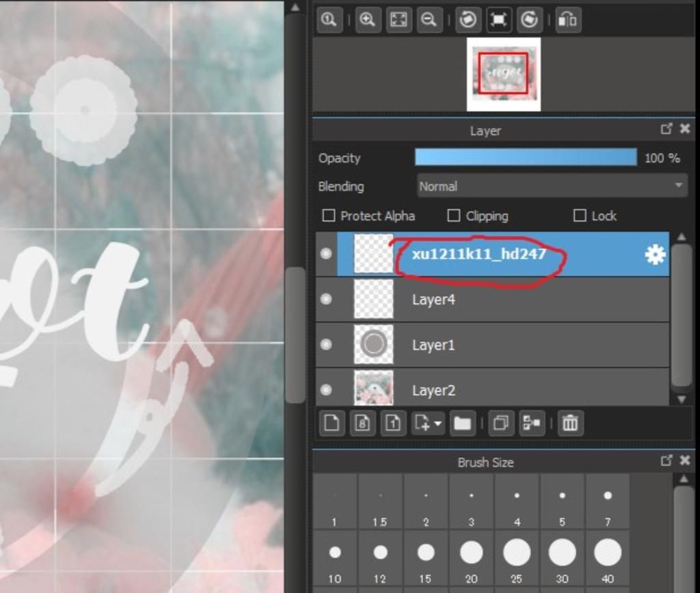Click the Layer2 photo thumbnail
This screenshot has height=593, width=700.
click(374, 388)
